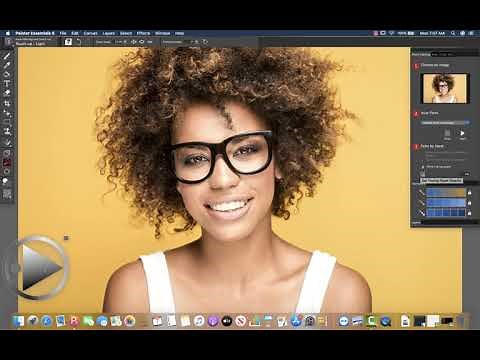Select the Dropper tool in the toolbox
Screen dimensions: 480x360
[x=7, y=65]
